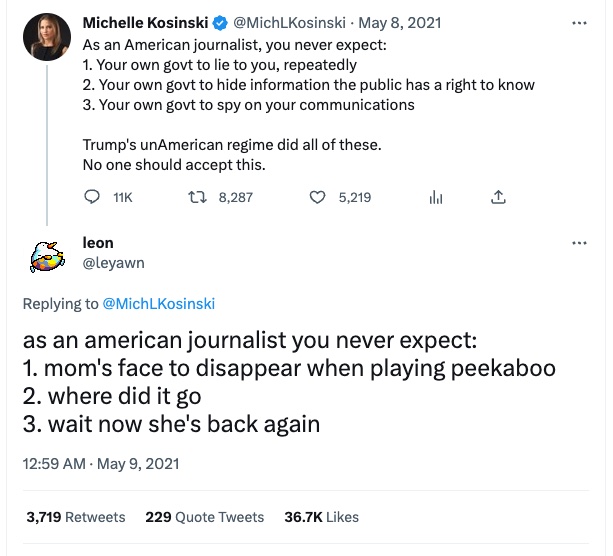
Task: View the 229 Quote Tweets
Action: [205, 517]
